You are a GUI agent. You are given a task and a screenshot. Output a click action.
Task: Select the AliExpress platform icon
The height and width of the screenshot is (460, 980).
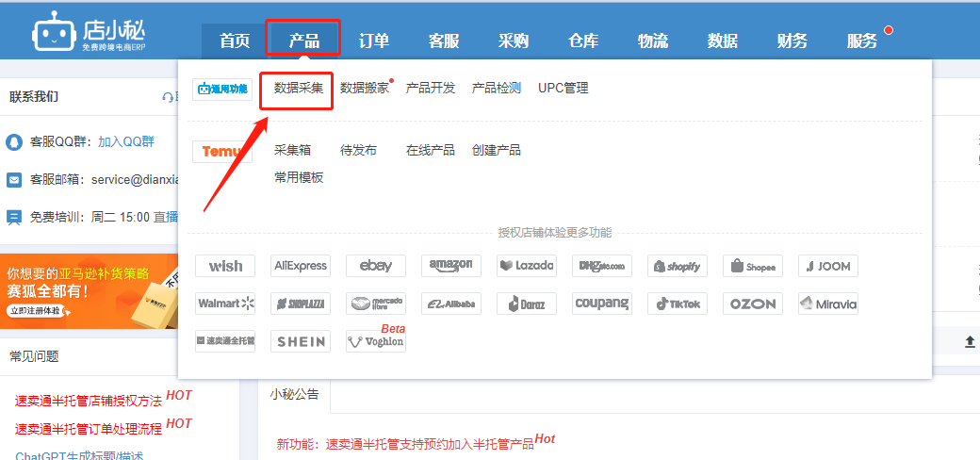(301, 266)
